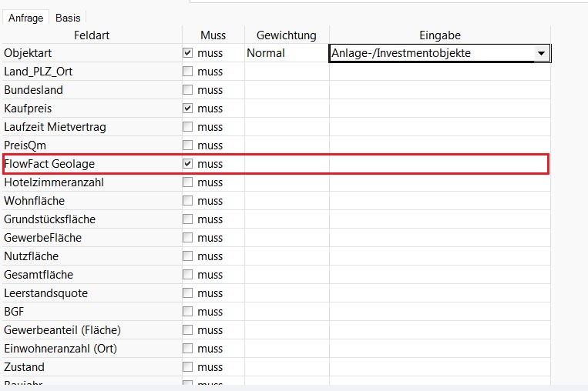The height and width of the screenshot is (391, 588).
Task: Disable FlowFact Geolage muss checkbox
Action: (187, 164)
